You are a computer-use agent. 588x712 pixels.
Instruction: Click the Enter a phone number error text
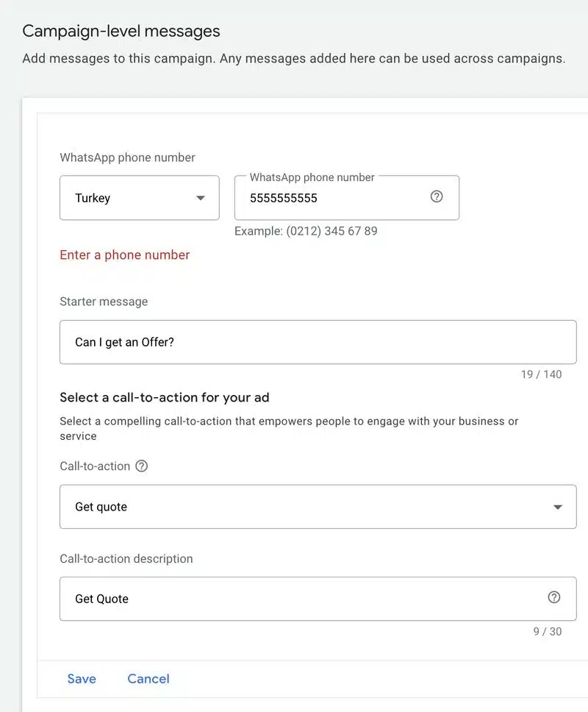(x=124, y=254)
